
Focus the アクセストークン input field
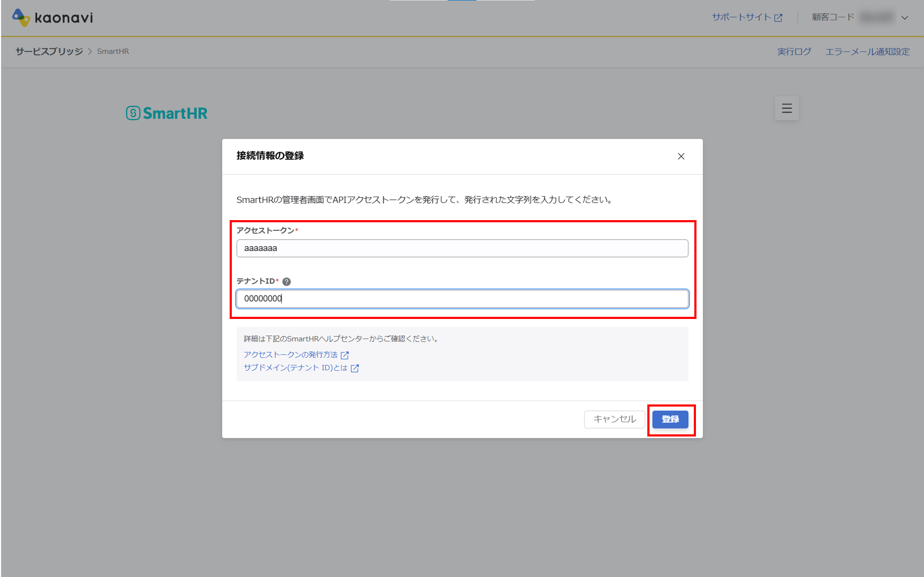[x=462, y=248]
